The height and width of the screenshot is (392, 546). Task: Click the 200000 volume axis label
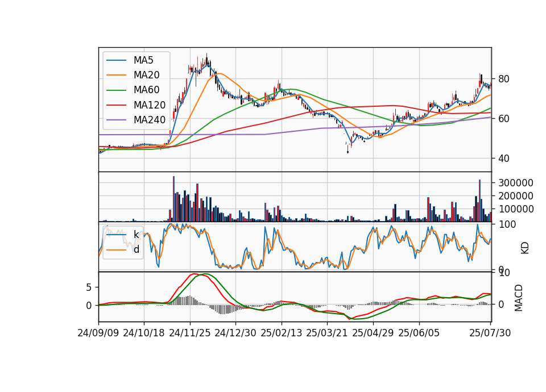point(516,196)
